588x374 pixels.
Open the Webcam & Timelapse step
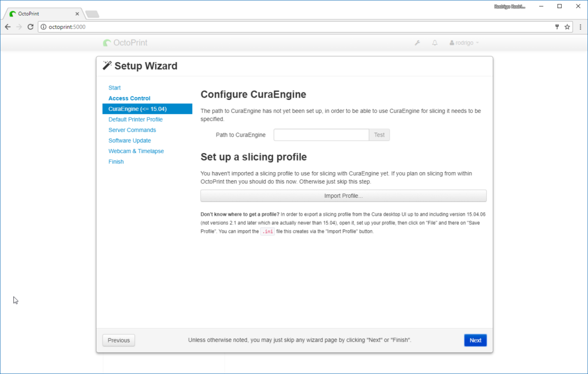[x=136, y=151]
